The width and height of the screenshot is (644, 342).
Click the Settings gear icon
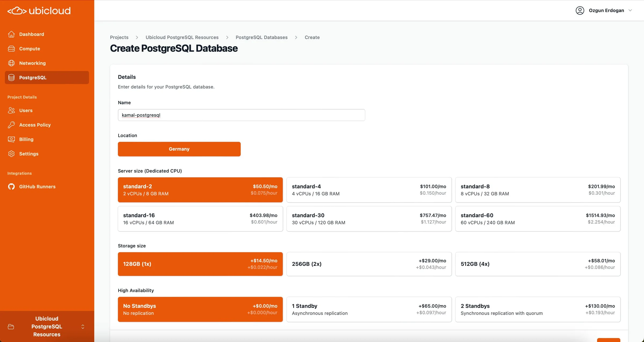[11, 154]
